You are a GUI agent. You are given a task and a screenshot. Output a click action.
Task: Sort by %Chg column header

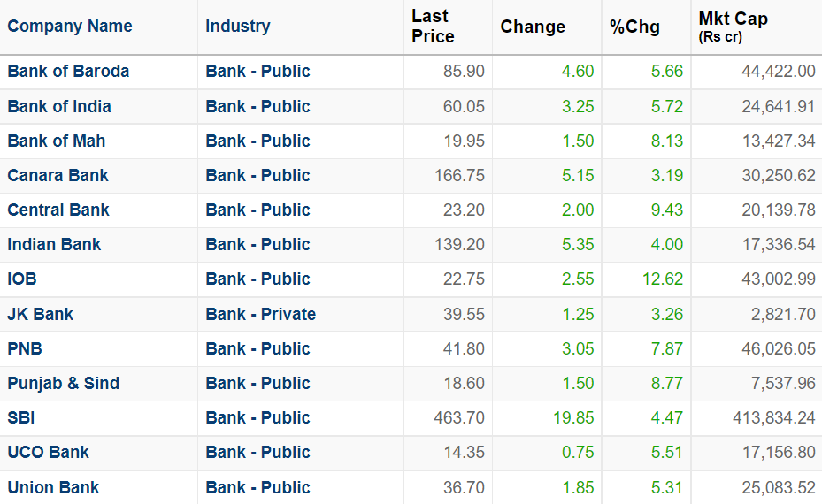tap(634, 27)
